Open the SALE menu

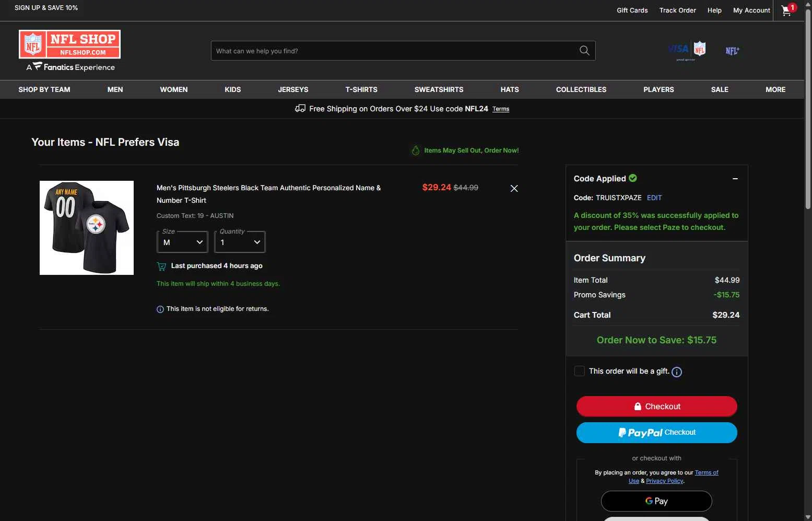720,89
